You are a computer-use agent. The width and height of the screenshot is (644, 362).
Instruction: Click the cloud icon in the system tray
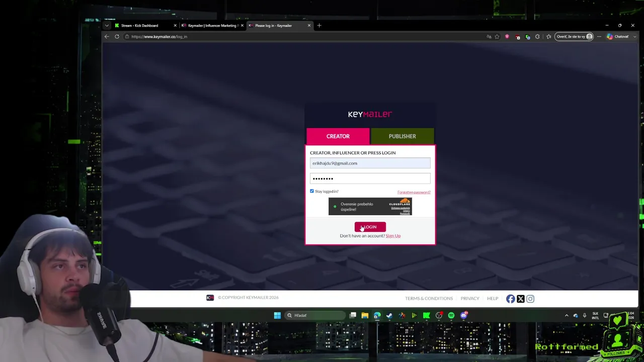[576, 316]
